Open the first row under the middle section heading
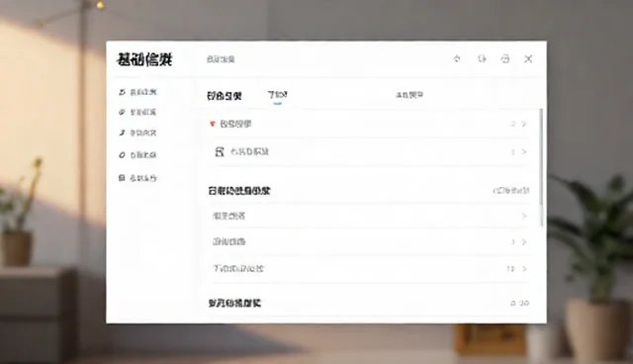 click(x=369, y=216)
